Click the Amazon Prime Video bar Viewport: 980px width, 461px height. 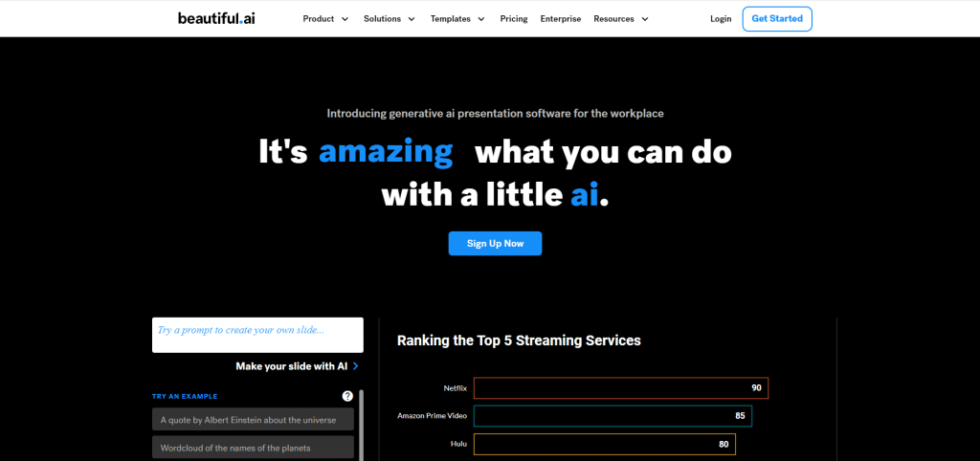pos(612,416)
